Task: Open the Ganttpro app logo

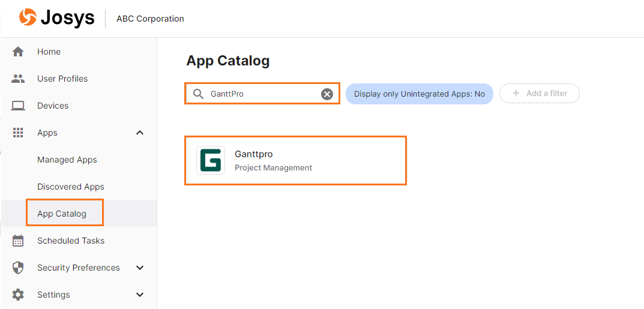Action: click(211, 160)
